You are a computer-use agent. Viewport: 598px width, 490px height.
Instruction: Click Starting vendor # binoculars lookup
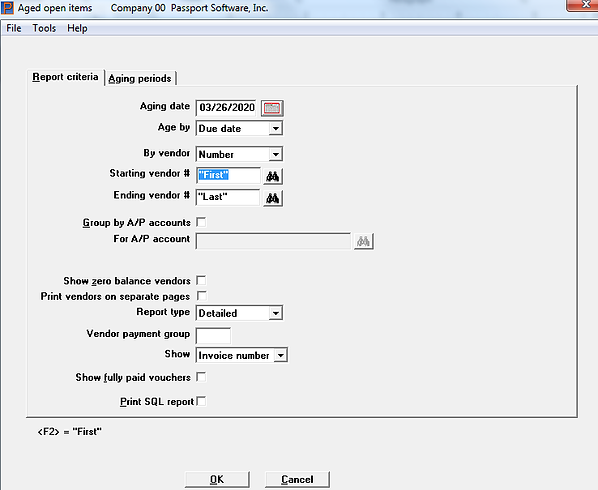(273, 177)
